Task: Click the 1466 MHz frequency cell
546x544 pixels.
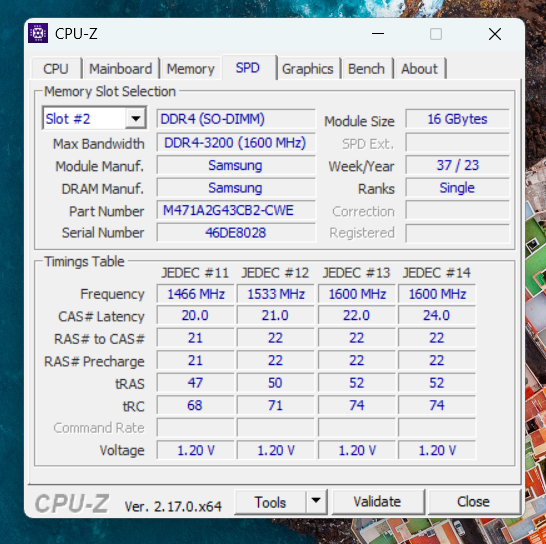Action: 195,294
